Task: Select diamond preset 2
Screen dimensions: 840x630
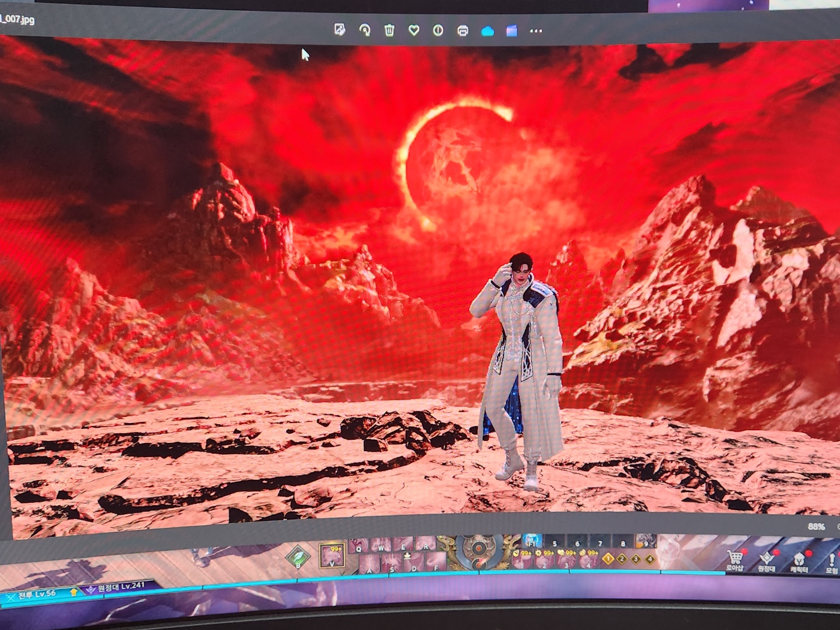Action: click(622, 559)
